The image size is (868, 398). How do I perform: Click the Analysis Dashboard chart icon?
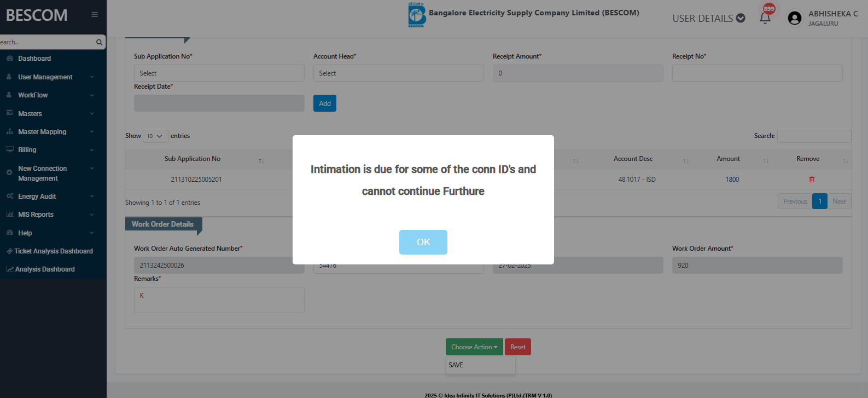point(10,269)
